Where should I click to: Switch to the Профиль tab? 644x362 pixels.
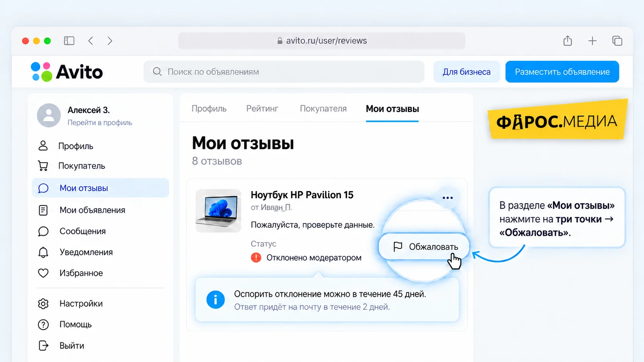click(209, 109)
